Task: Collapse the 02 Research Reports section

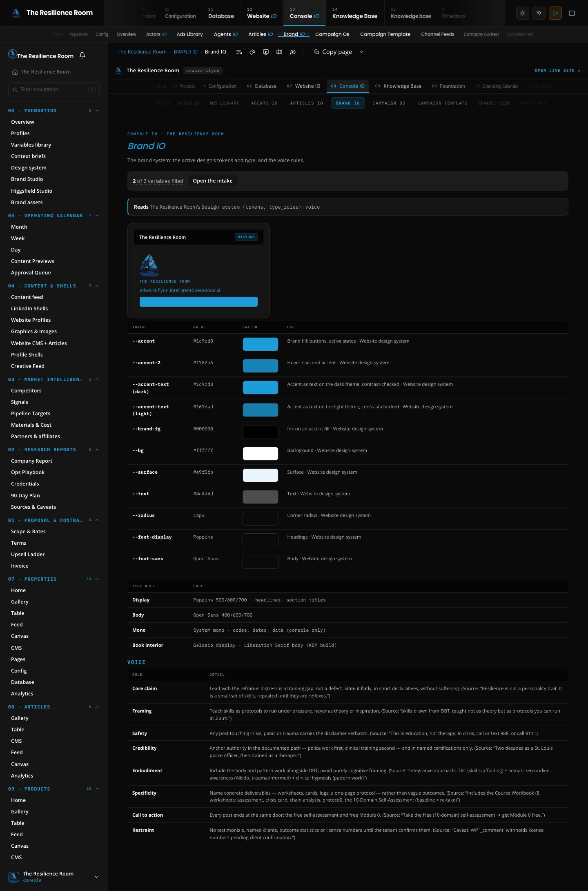Action: [x=97, y=450]
